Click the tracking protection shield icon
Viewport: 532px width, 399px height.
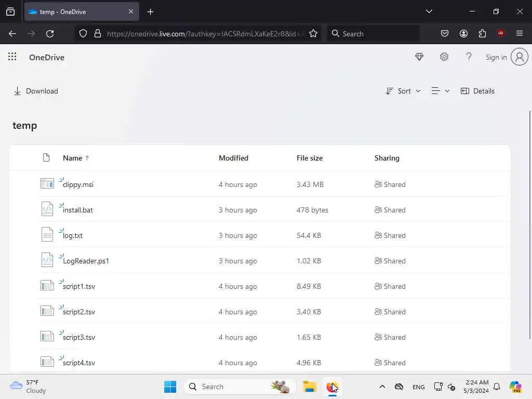[83, 34]
